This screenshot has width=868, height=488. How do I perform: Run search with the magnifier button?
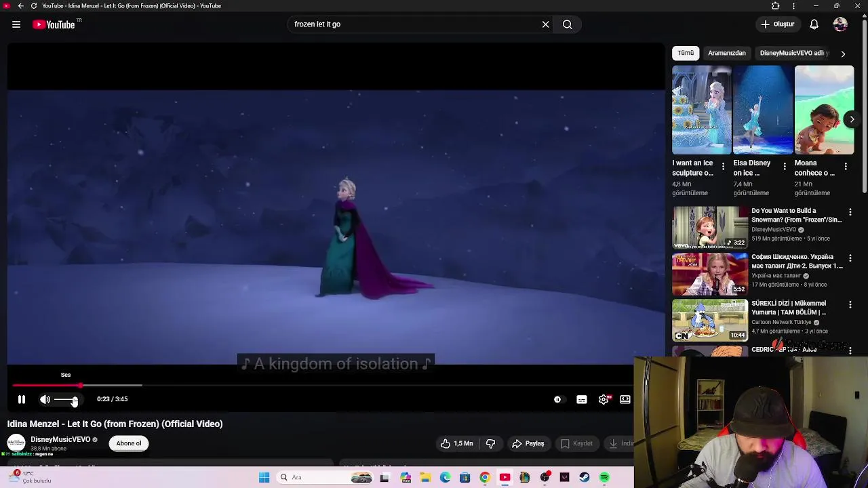pyautogui.click(x=568, y=24)
